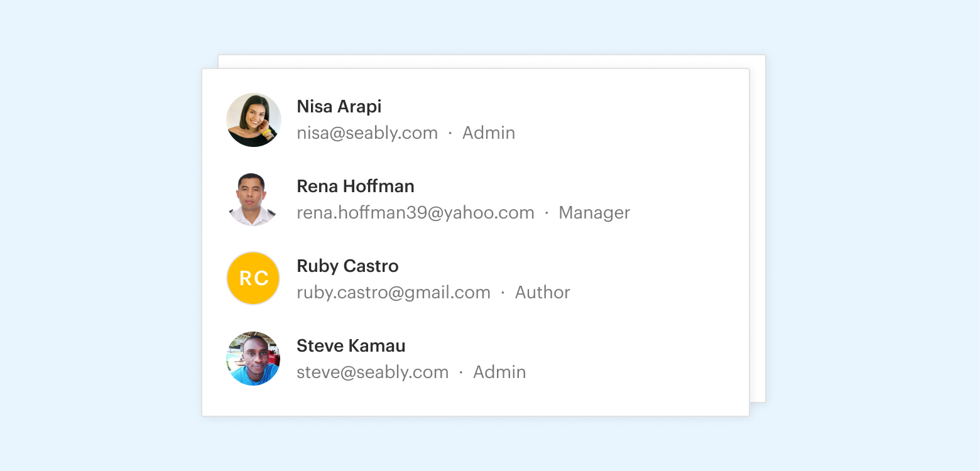The width and height of the screenshot is (980, 471).
Task: Click the Author role beside Ruby Castro
Action: (x=542, y=292)
